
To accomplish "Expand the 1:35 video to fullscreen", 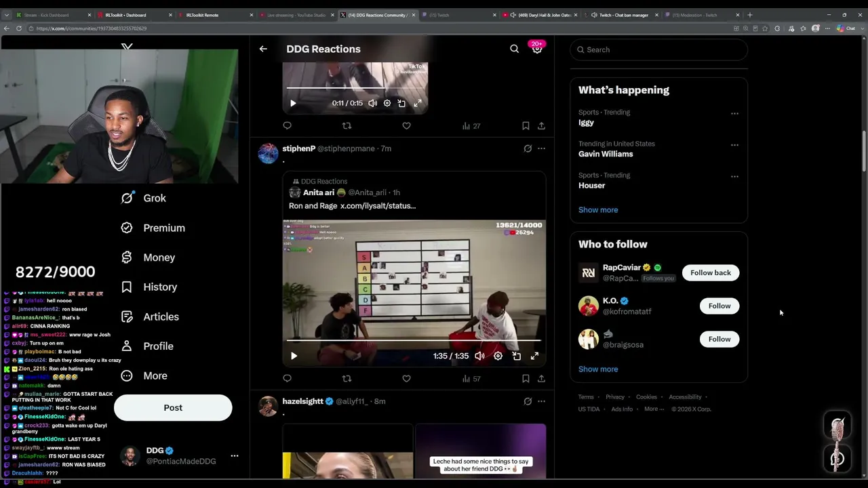I will (534, 356).
